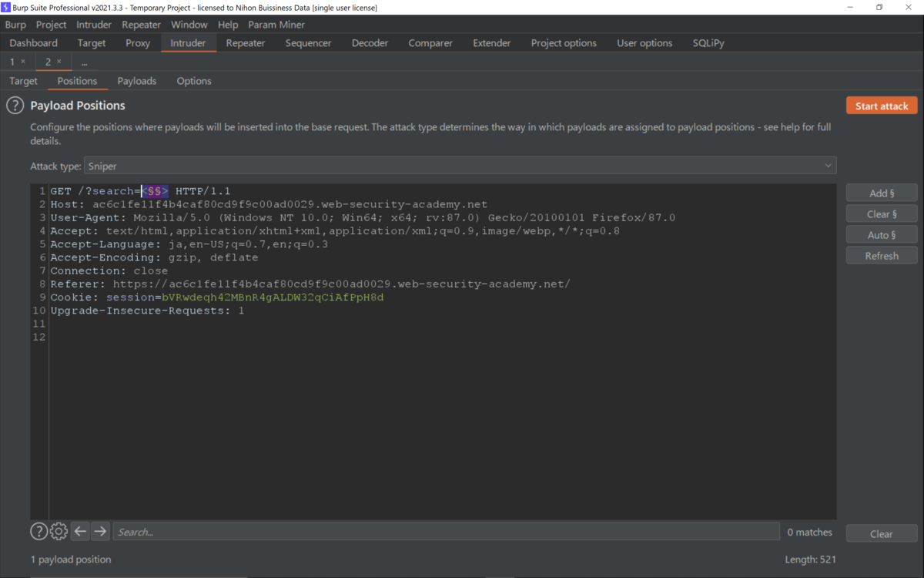Switch to the Proxy tab
Viewport: 924px width, 578px height.
tap(138, 43)
